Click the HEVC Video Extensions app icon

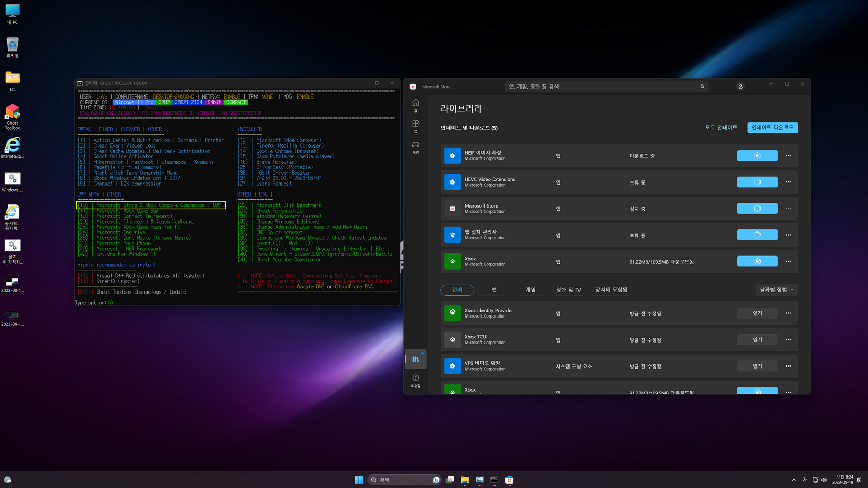452,182
